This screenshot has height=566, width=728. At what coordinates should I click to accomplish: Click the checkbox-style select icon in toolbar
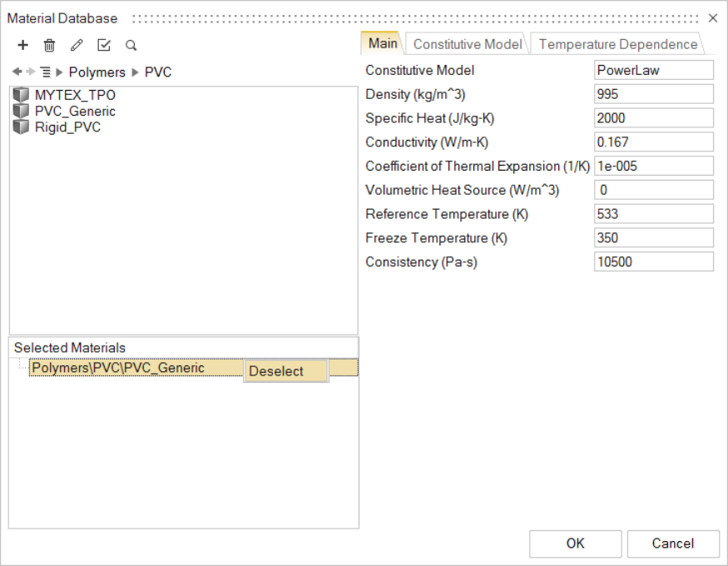(104, 46)
